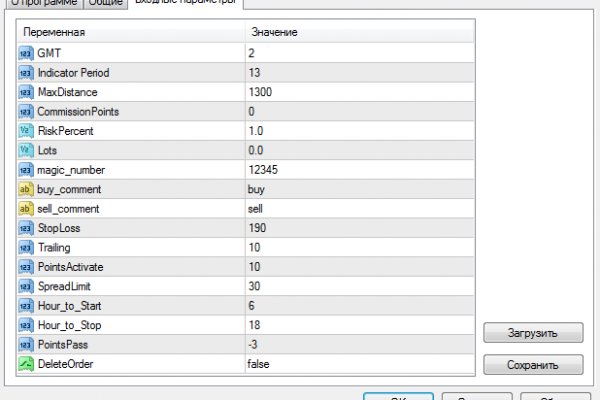Click the string icon beside buy_comment

coord(26,189)
